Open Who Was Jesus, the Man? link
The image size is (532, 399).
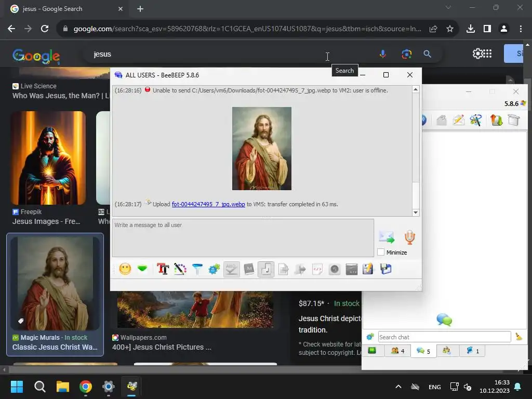coord(60,96)
